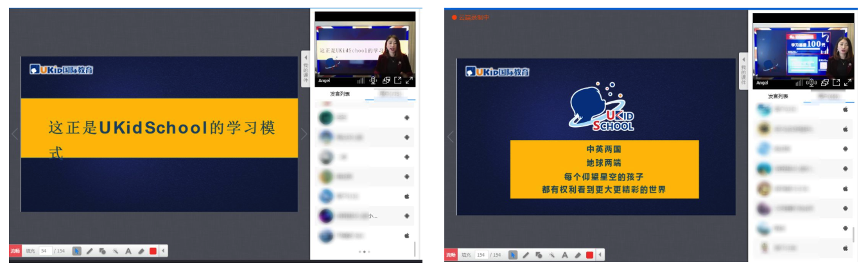Choose the shapes tool in left screenshot toolbar
The width and height of the screenshot is (868, 276).
pos(103,251)
